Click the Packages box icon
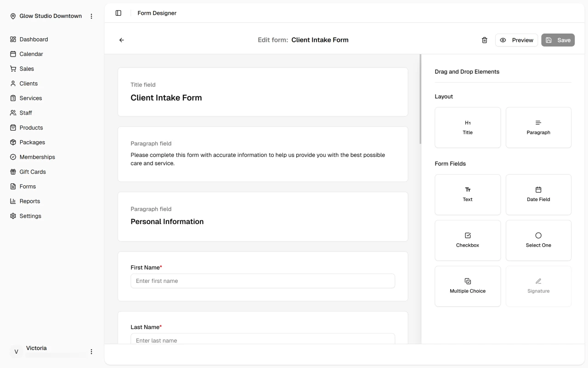 click(13, 143)
